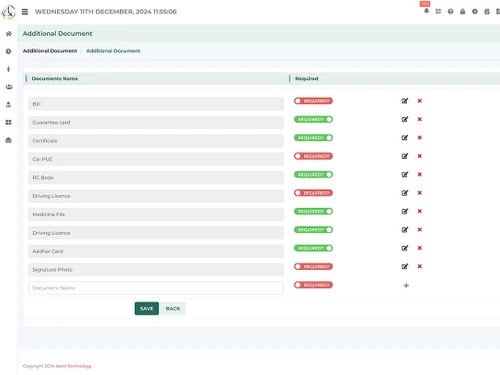Click the green Additional Document breadcrumb

[x=113, y=51]
